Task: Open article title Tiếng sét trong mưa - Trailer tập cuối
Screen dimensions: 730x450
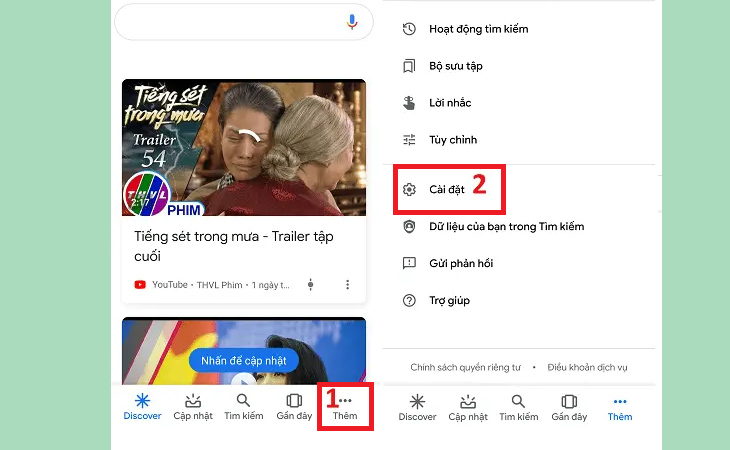Action: point(234,246)
